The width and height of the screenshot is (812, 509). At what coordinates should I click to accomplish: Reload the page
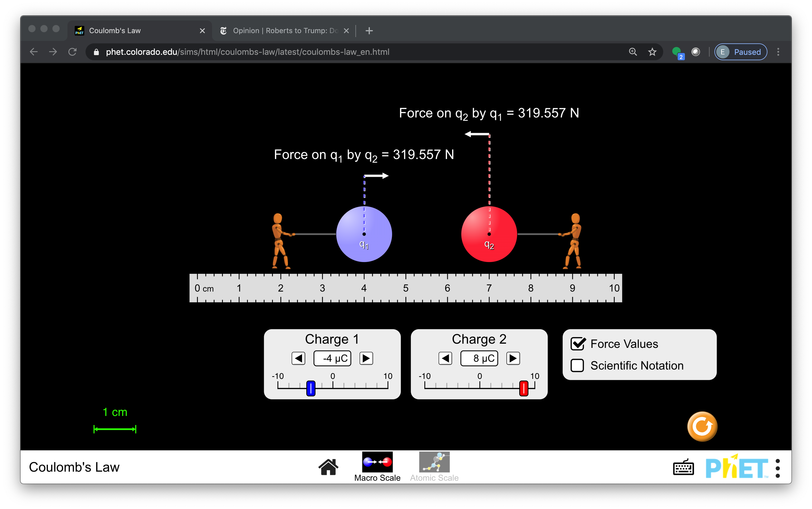[72, 52]
